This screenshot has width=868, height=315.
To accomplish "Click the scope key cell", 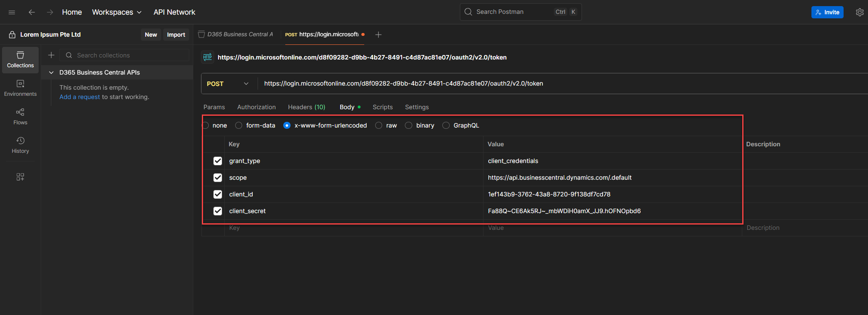I will 354,178.
